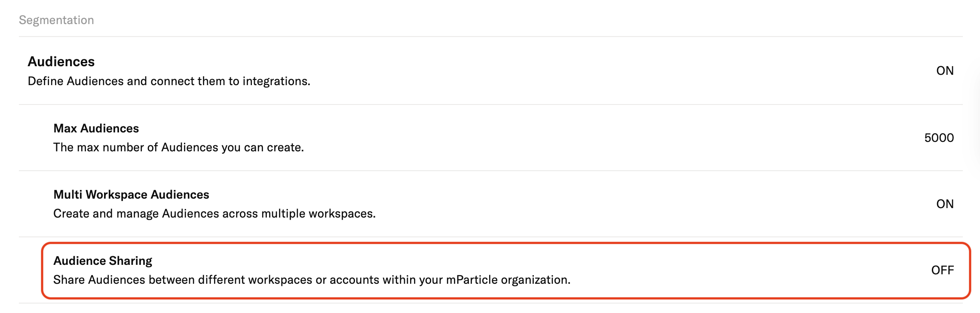Select Multi Workspace Audiences title
Image resolution: width=980 pixels, height=313 pixels.
pyautogui.click(x=131, y=194)
